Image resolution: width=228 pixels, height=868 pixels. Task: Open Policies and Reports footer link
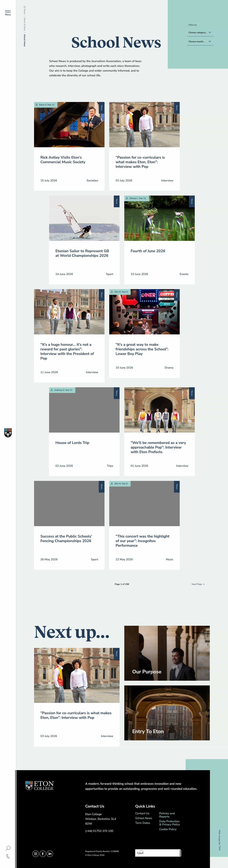click(x=167, y=815)
